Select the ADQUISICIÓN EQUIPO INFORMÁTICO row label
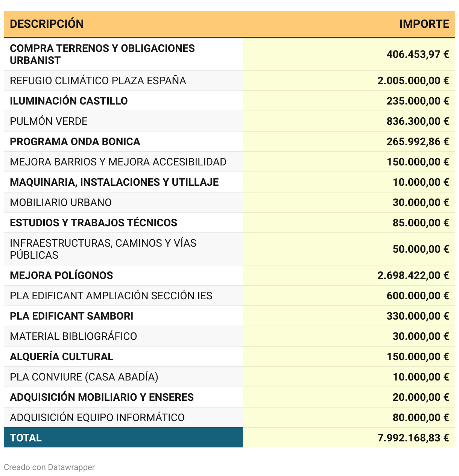The width and height of the screenshot is (459, 476). 97,418
